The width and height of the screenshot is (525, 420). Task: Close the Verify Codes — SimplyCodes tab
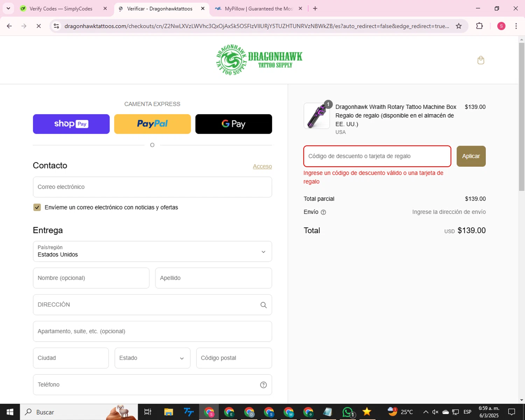[105, 8]
